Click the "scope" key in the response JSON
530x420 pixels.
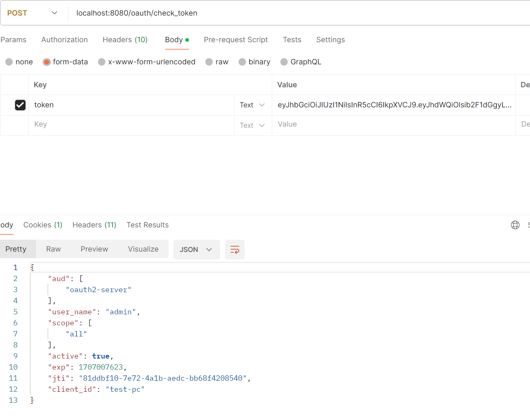(63, 323)
